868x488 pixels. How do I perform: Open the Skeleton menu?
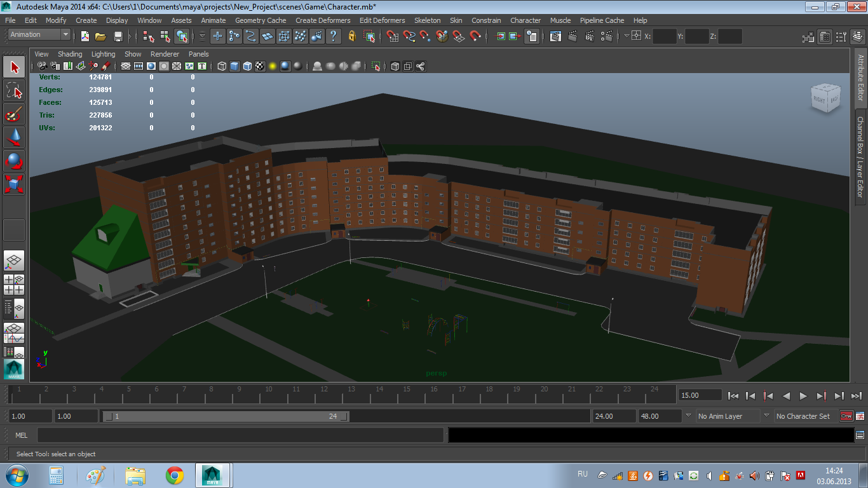coord(427,20)
